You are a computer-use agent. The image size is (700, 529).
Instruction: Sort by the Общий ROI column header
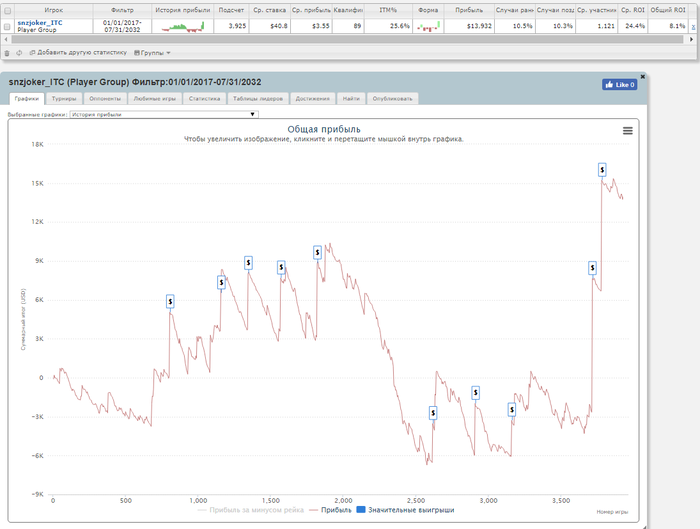[x=668, y=10]
